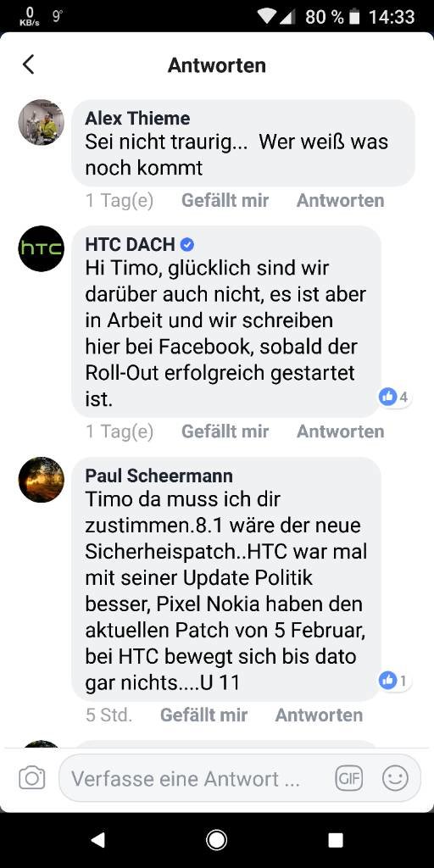The width and height of the screenshot is (434, 868).
Task: Tap the like reaction count on Paul Scheermann comment
Action: [394, 681]
